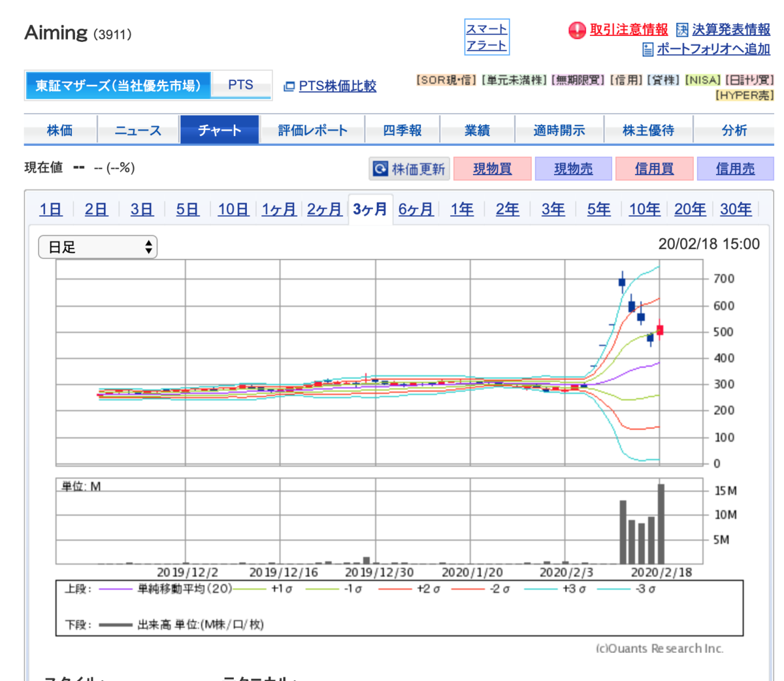784x681 pixels.
Task: Set chart range to 1日
Action: coord(51,209)
